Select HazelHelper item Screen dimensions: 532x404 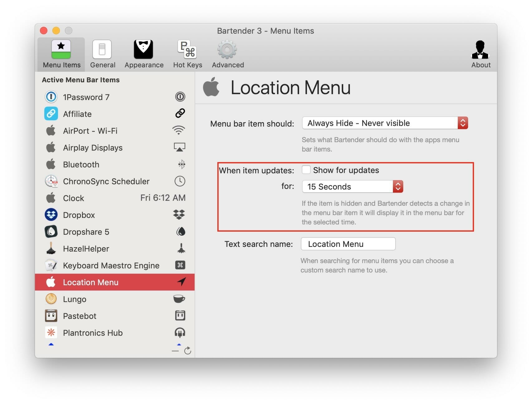[115, 248]
